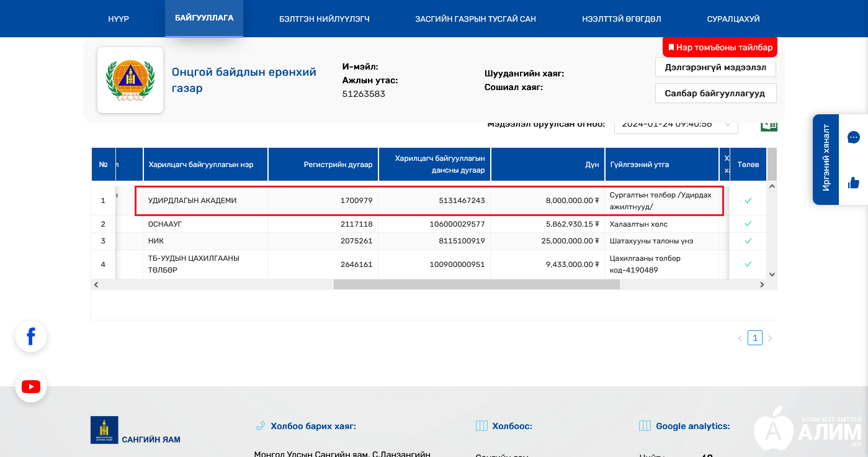The height and width of the screenshot is (457, 868).
Task: Click the next page arrow
Action: [770, 338]
